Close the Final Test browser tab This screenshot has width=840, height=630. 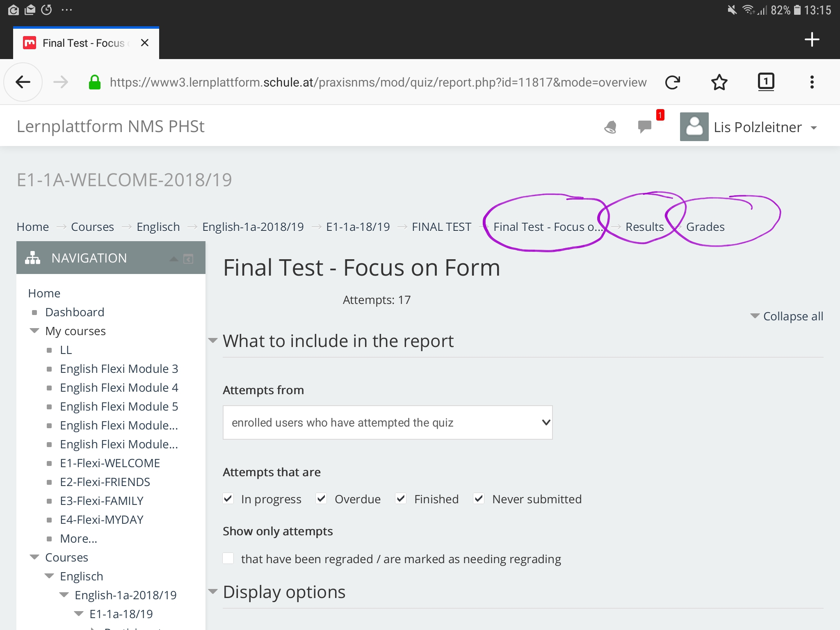coord(144,43)
